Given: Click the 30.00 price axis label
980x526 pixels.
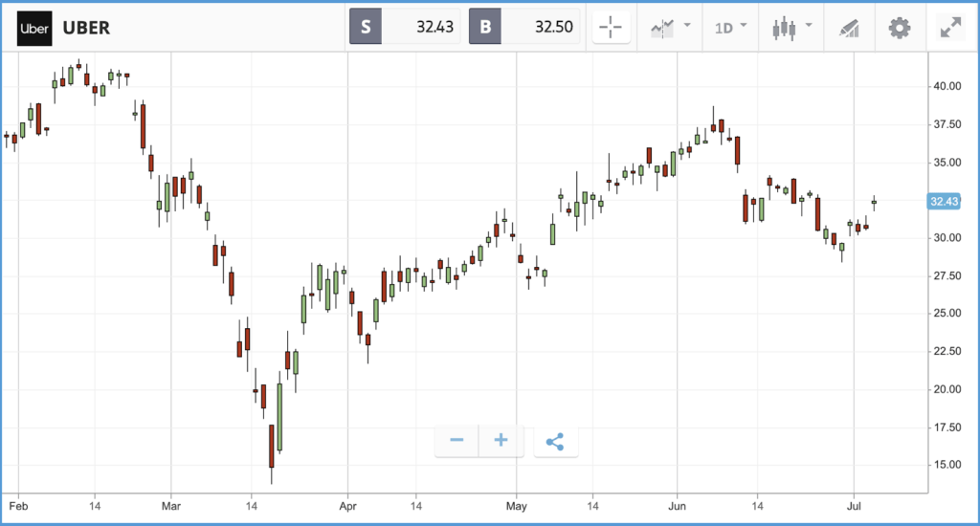Looking at the screenshot, I should pos(947,237).
